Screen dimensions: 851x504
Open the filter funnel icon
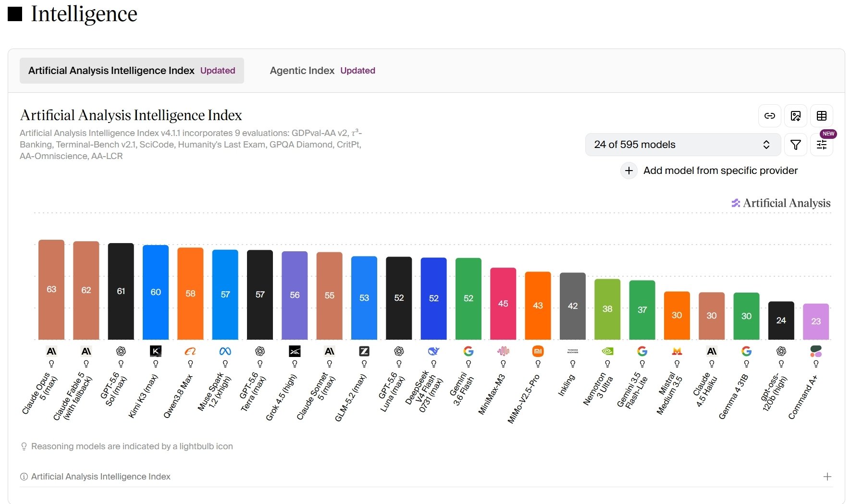[x=796, y=145]
